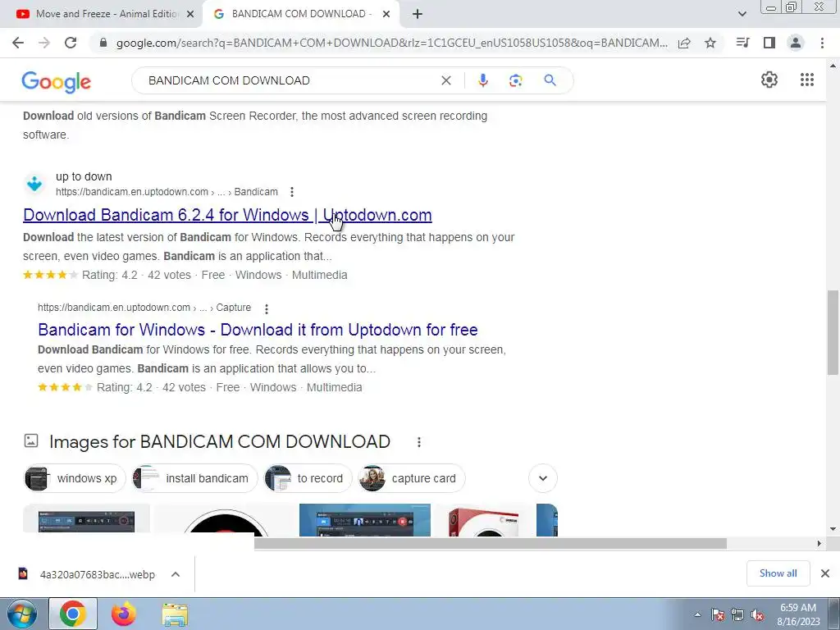Reload the current page
840x630 pixels.
point(71,43)
